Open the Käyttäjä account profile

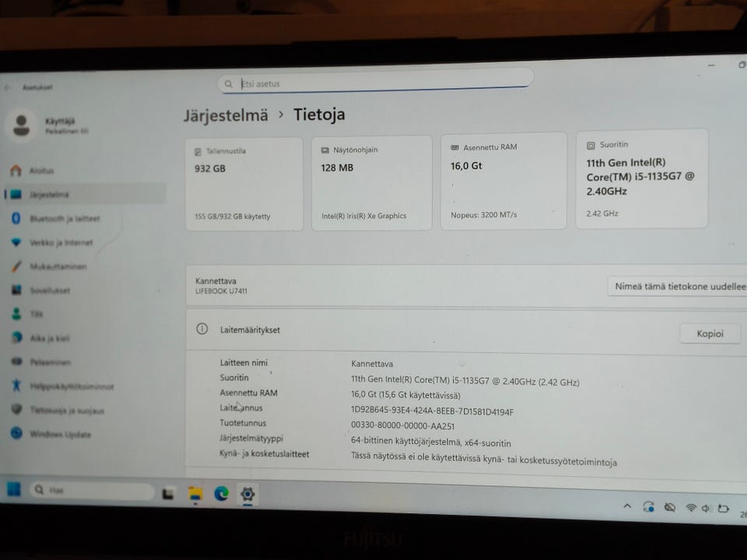(x=47, y=126)
